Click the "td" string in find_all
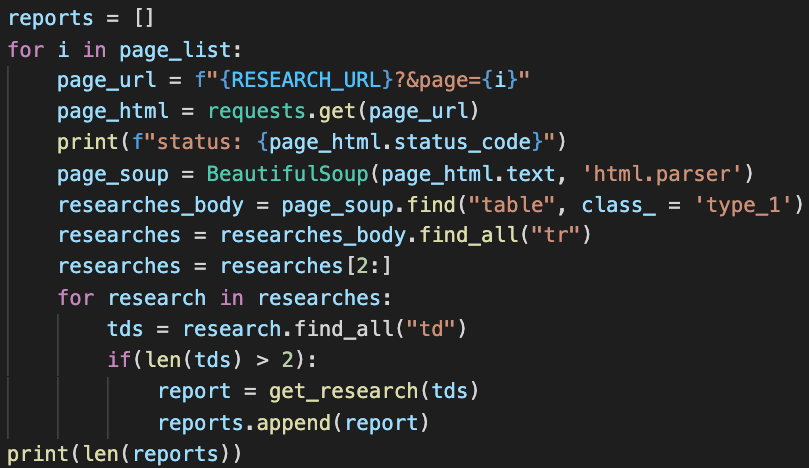Viewport: 809px width, 468px height. tap(431, 329)
